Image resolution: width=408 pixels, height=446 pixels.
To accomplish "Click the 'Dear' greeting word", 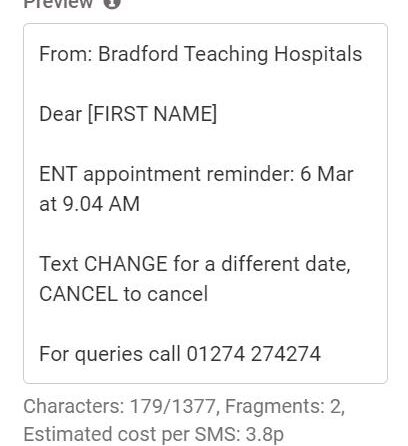I will (x=60, y=114).
